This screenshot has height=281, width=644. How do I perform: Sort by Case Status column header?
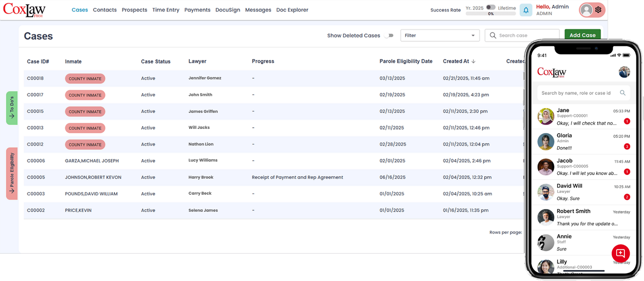click(x=156, y=61)
